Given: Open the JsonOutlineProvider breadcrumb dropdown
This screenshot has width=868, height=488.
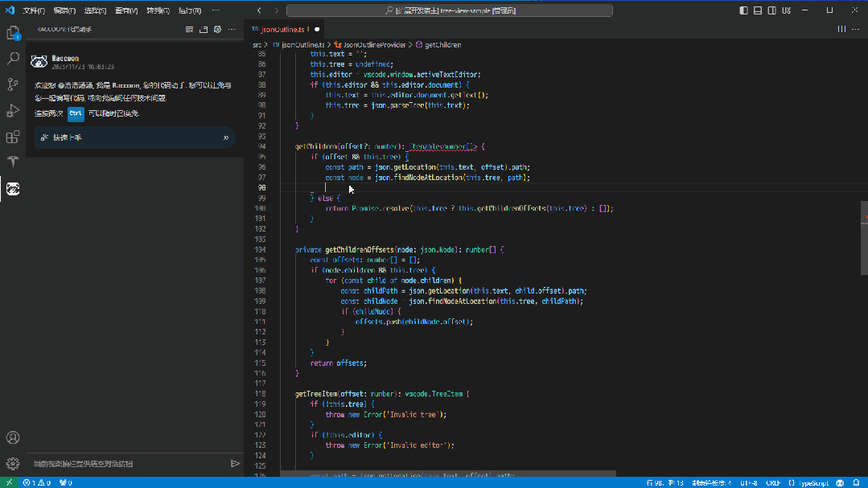Looking at the screenshot, I should pyautogui.click(x=376, y=45).
